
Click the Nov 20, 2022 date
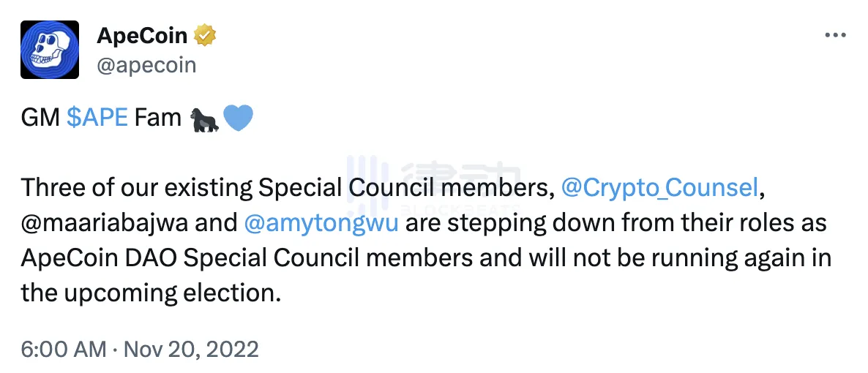(x=191, y=350)
